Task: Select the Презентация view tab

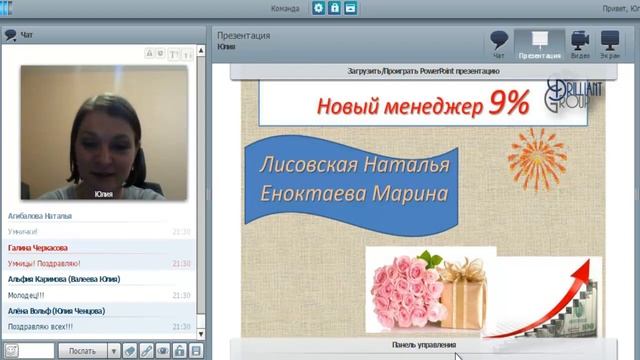Action: click(x=540, y=44)
